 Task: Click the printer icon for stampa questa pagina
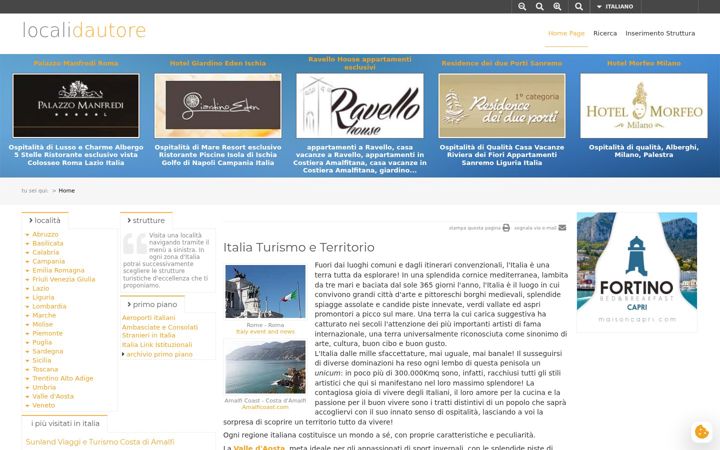pyautogui.click(x=506, y=228)
